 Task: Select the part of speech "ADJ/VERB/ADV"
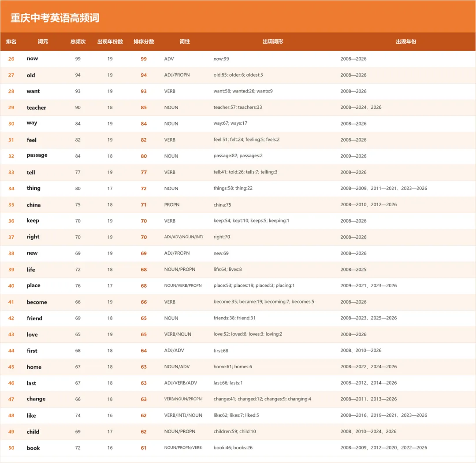[x=181, y=383]
